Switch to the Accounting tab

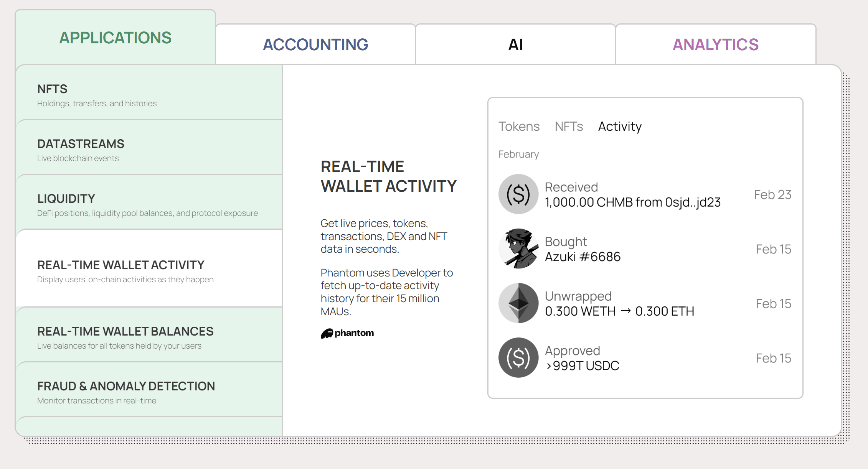coord(315,44)
